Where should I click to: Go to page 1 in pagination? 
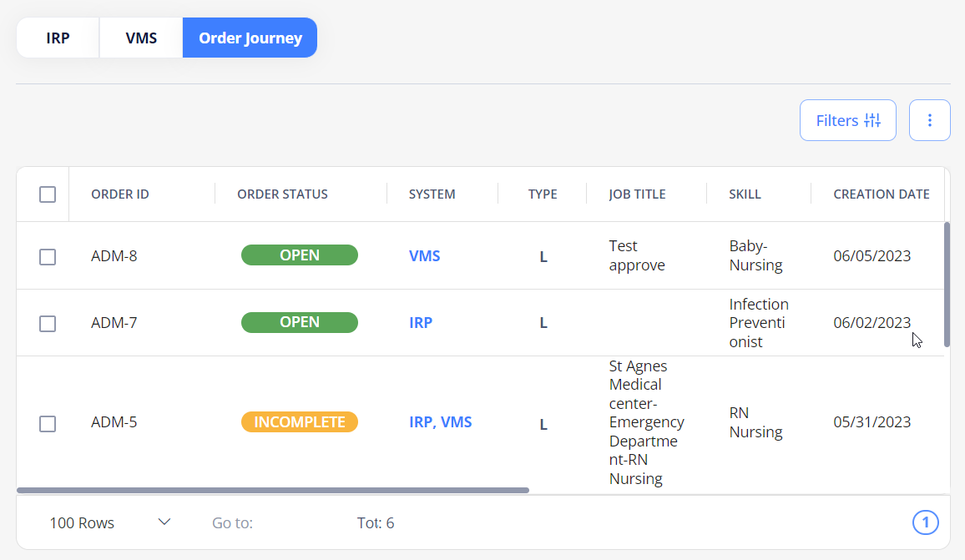(x=925, y=523)
